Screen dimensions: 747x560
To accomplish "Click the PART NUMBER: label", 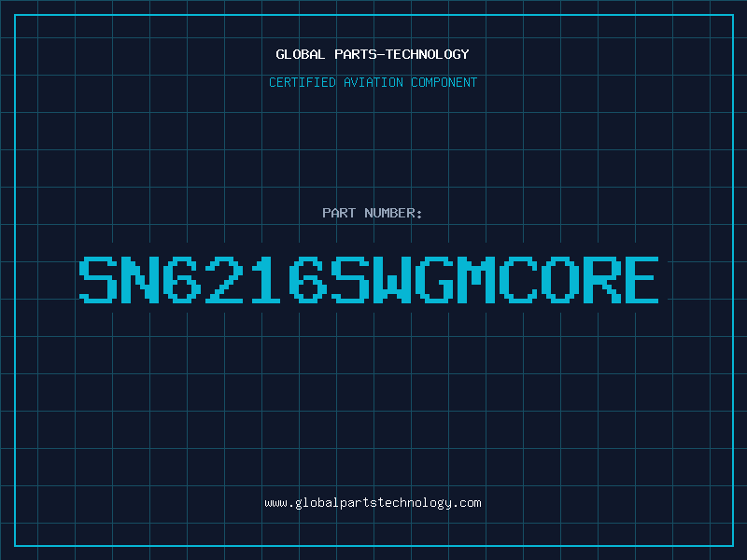I will (x=373, y=213).
